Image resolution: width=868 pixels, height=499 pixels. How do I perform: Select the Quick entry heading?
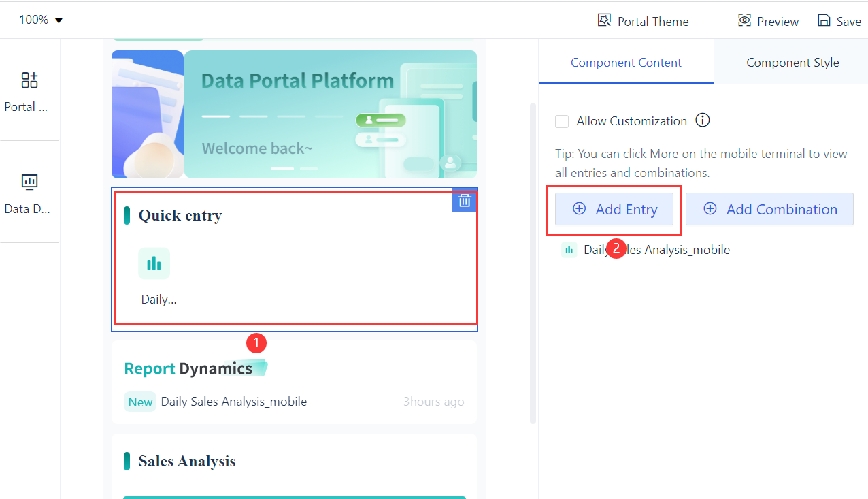pyautogui.click(x=180, y=216)
